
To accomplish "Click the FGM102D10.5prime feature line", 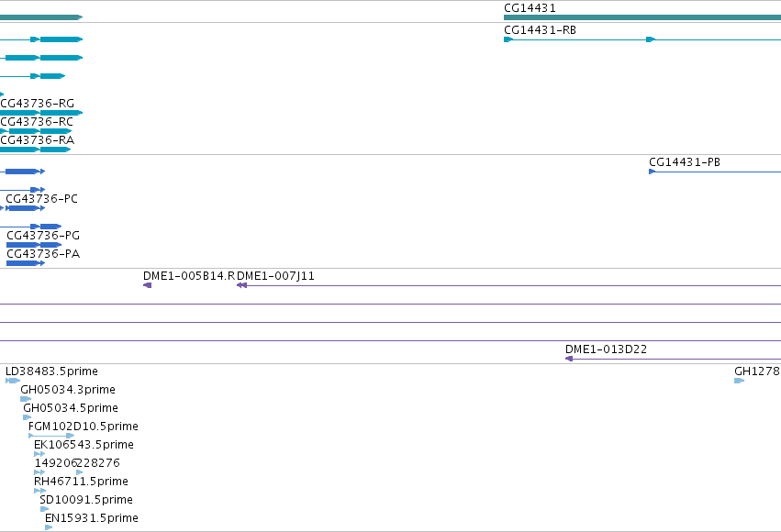I will point(51,436).
